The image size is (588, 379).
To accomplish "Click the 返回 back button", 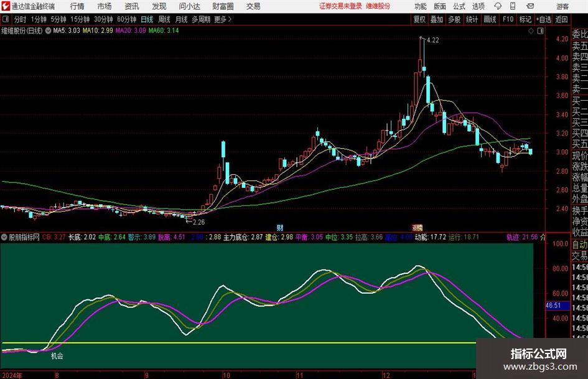I will coord(561,19).
